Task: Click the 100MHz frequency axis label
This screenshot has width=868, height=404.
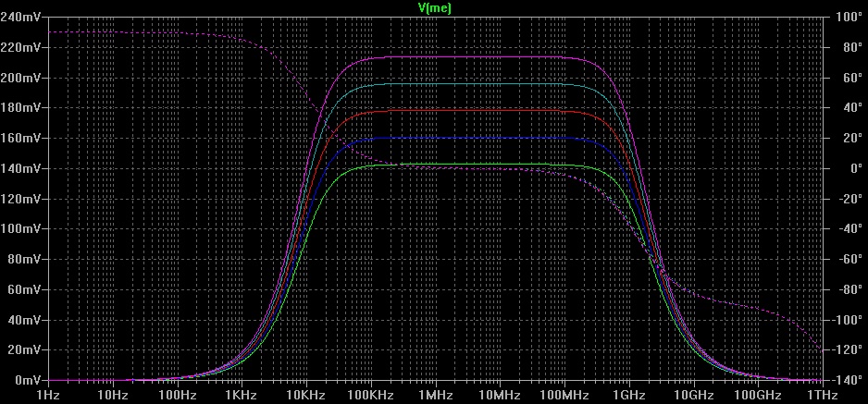Action: pyautogui.click(x=564, y=395)
